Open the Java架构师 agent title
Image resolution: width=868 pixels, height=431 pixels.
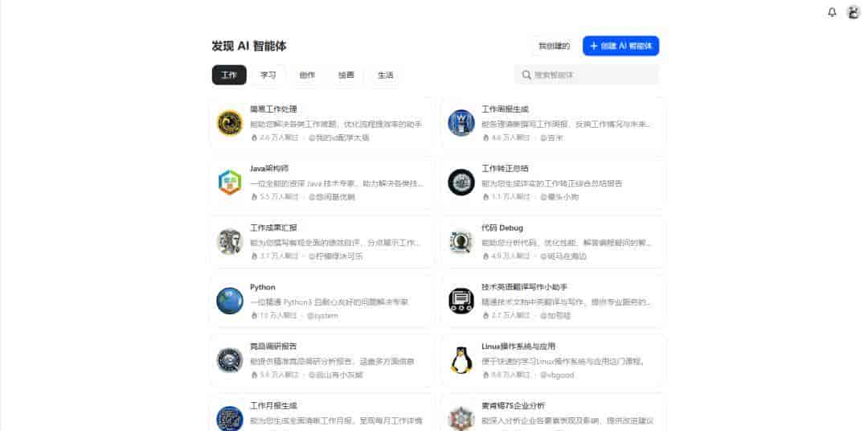[x=269, y=168]
